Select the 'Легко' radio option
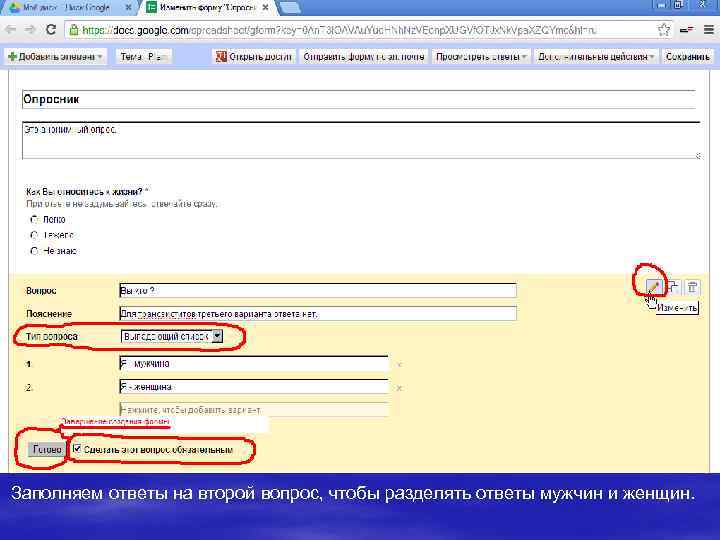Screen dimensions: 720x540 point(34,219)
